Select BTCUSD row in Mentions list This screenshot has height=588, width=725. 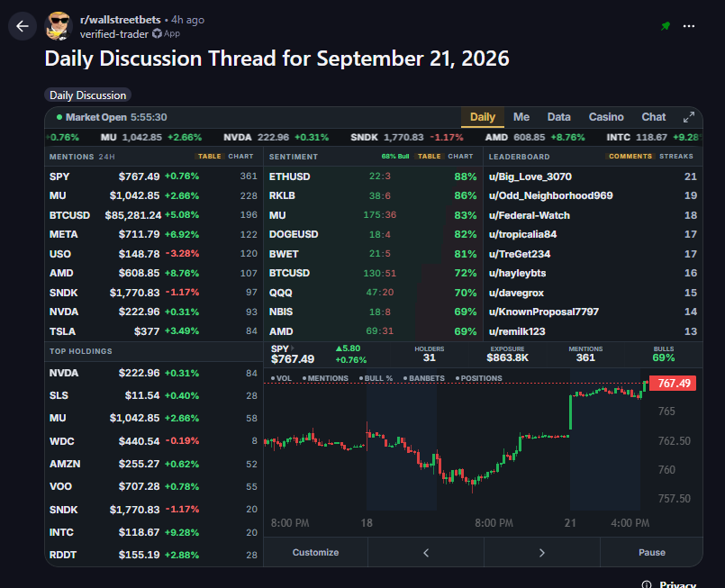pyautogui.click(x=153, y=215)
